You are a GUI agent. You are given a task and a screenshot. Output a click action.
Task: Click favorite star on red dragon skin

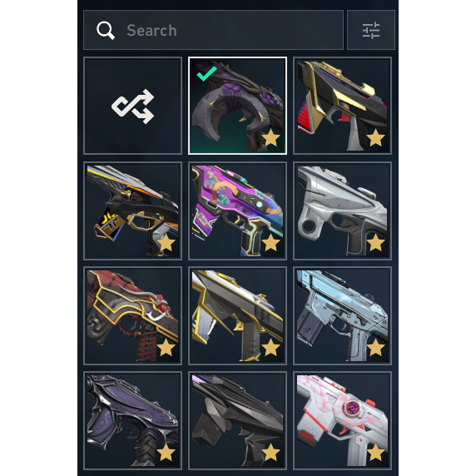pyautogui.click(x=166, y=347)
